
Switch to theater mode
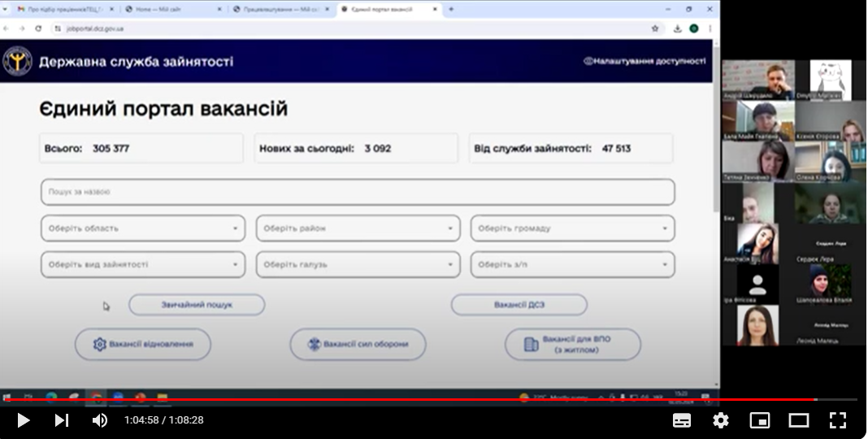pos(799,420)
